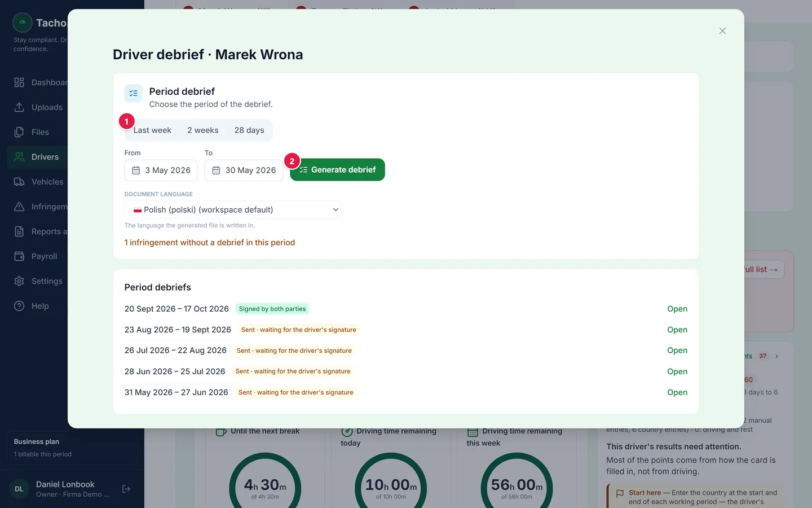The height and width of the screenshot is (508, 812).
Task: Click the infringement without a debrief notice
Action: click(x=210, y=243)
